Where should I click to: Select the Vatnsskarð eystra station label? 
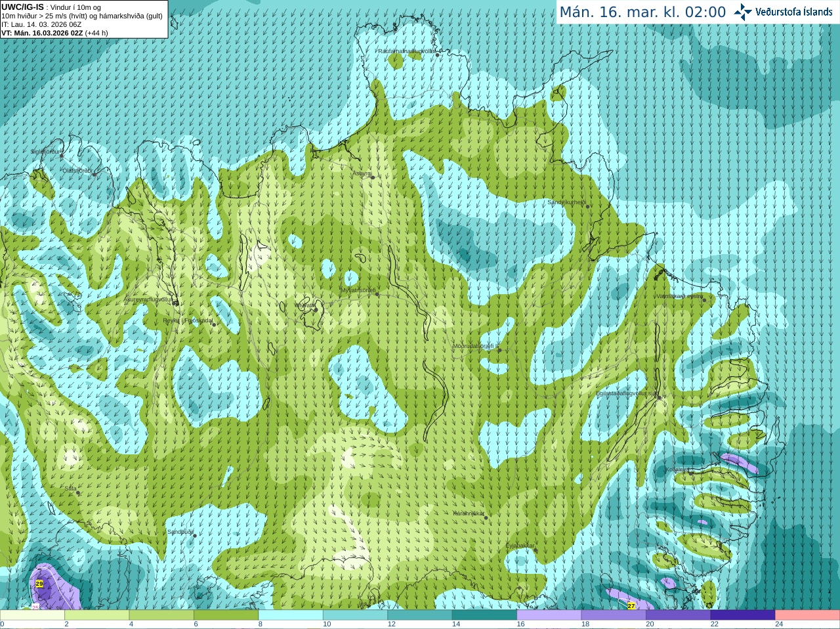pyautogui.click(x=680, y=296)
